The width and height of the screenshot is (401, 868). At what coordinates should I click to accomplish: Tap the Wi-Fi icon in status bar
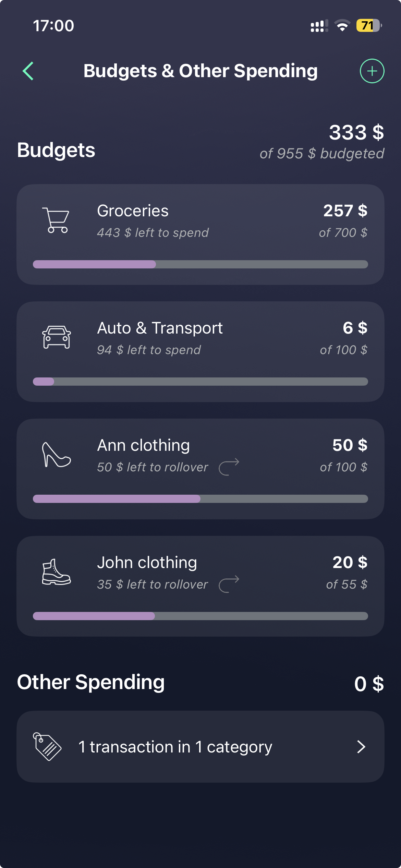pos(342,26)
